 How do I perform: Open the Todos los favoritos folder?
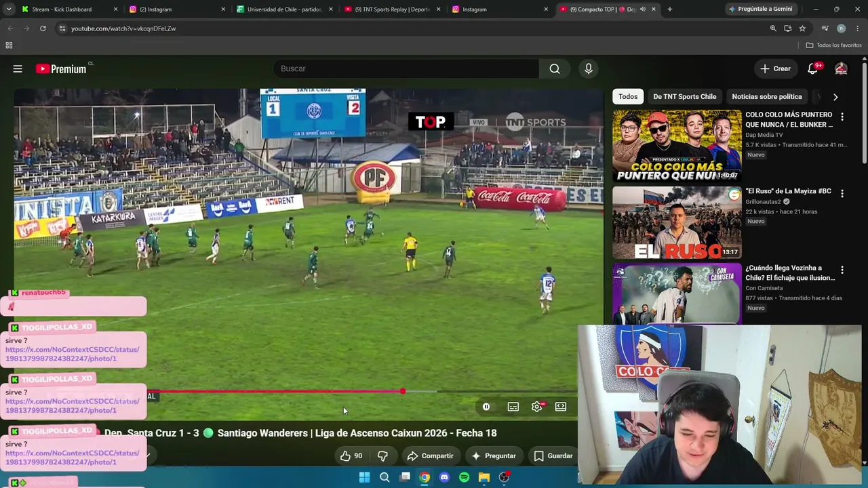coord(833,45)
